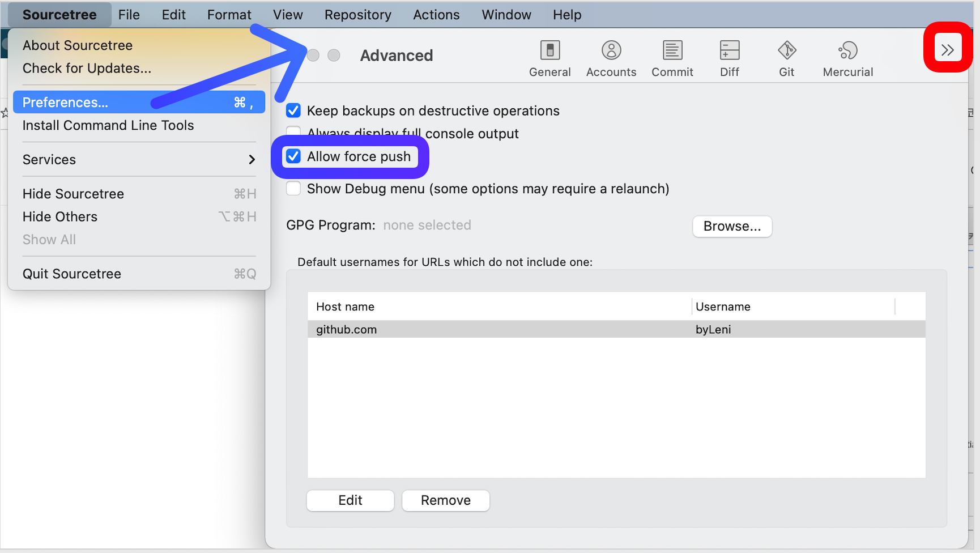The height and width of the screenshot is (553, 980).
Task: Open the Accounts preferences tab
Action: coord(611,58)
